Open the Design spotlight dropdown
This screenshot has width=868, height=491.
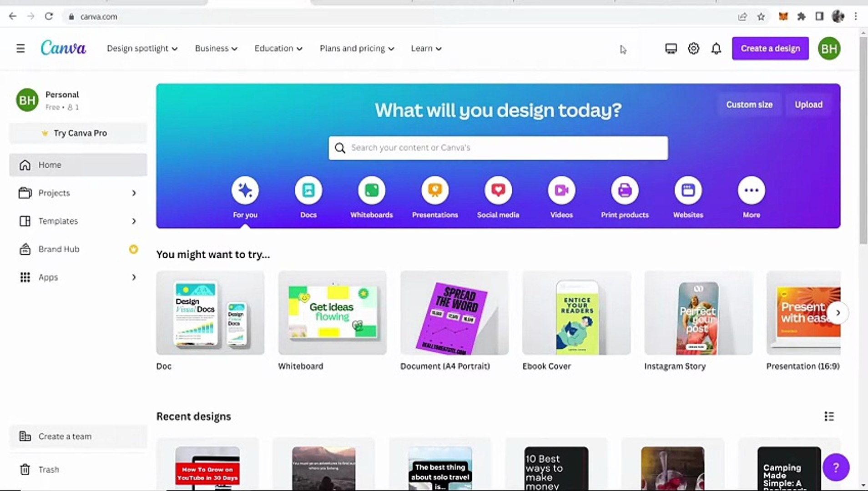[141, 48]
